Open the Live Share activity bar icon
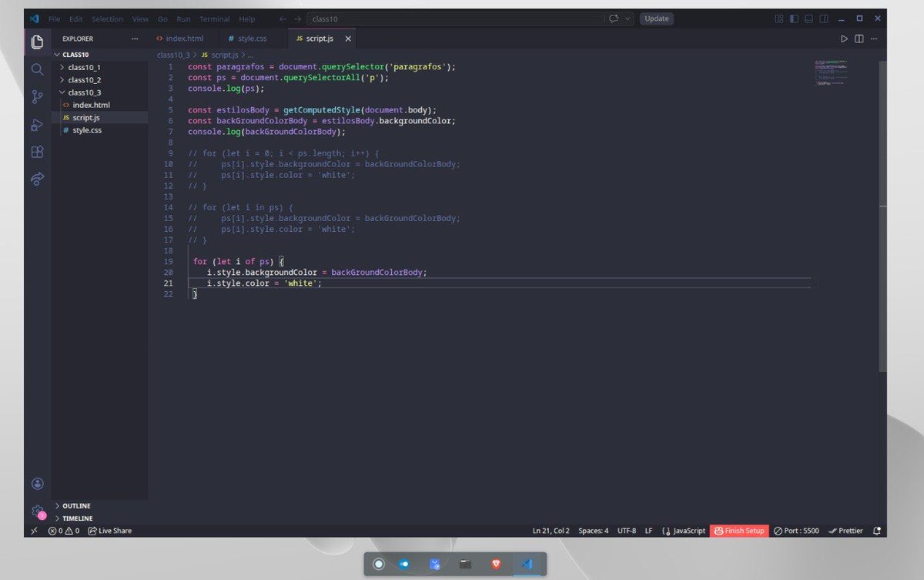This screenshot has height=580, width=924. 37,179
